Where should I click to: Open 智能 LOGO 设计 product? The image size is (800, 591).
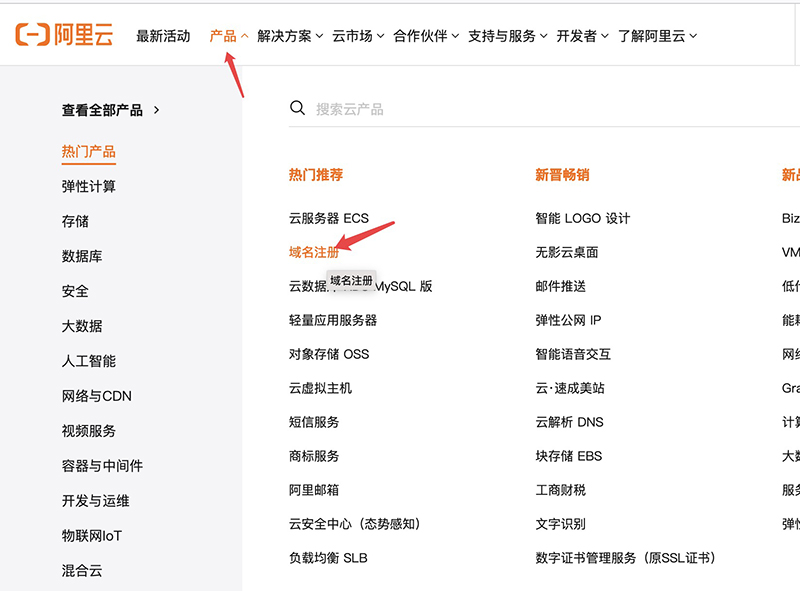pyautogui.click(x=583, y=218)
